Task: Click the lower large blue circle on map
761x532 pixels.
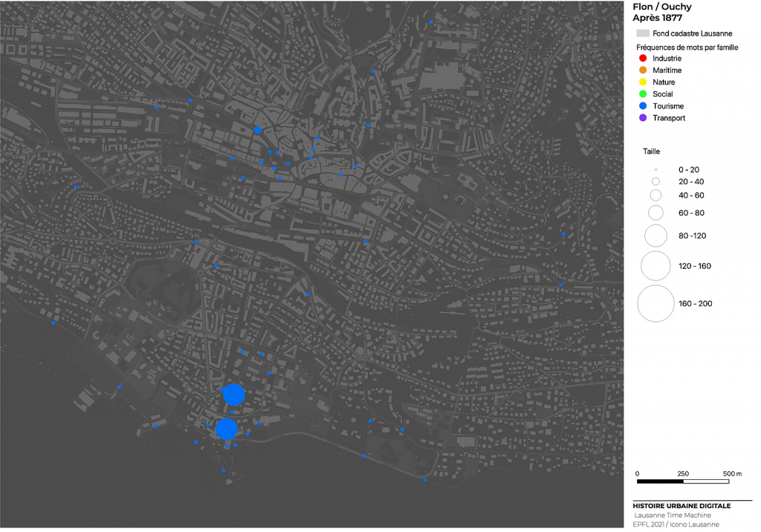Action: pyautogui.click(x=227, y=429)
